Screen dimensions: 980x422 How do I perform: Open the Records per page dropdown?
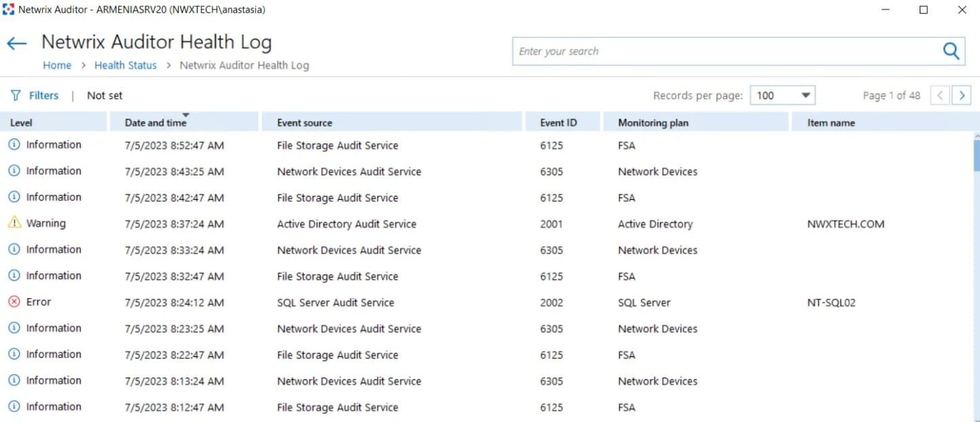782,96
